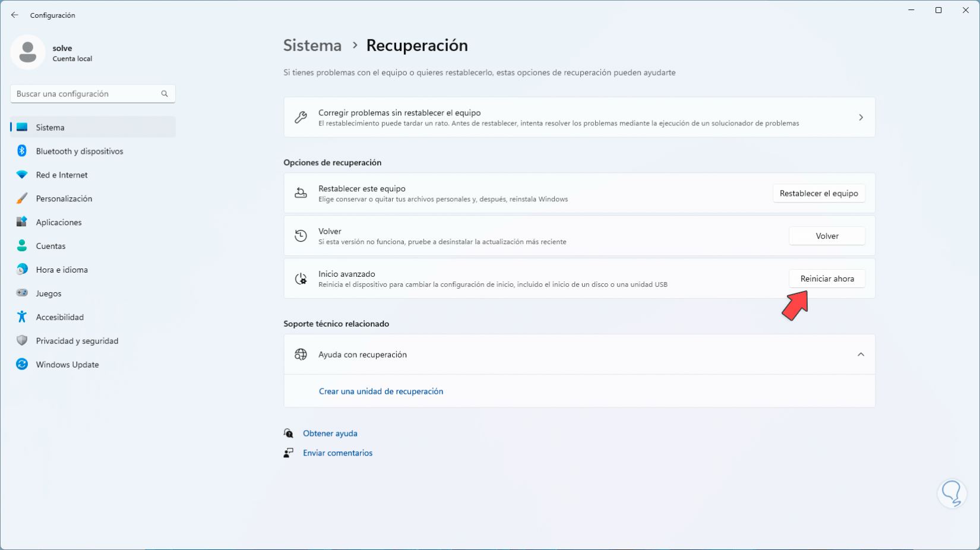The width and height of the screenshot is (980, 550).
Task: Open Accesibilidad settings
Action: [93, 317]
